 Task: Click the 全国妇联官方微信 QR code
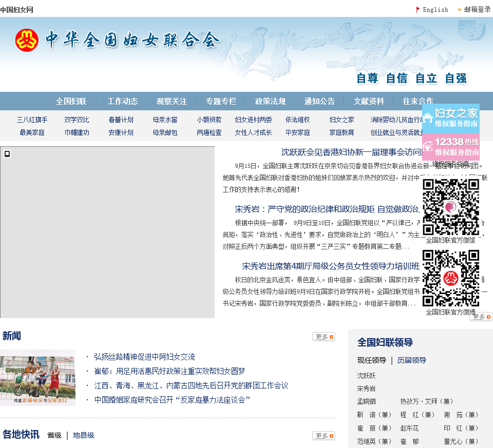(x=451, y=207)
